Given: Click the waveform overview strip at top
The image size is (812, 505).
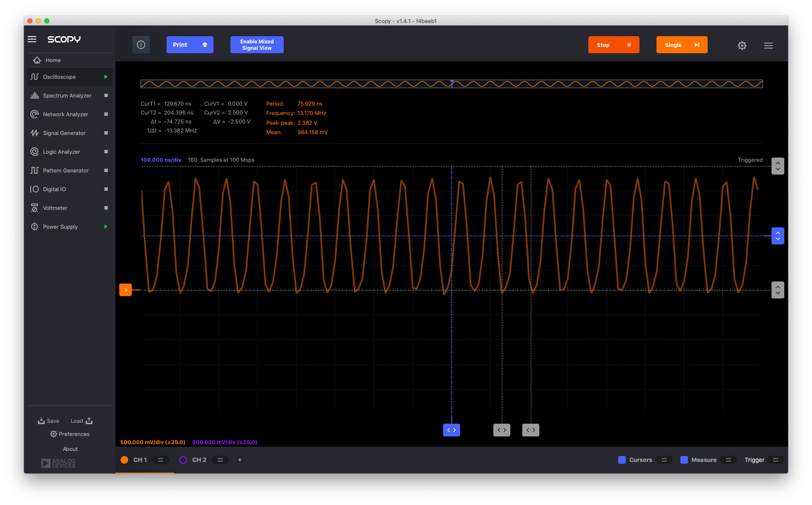Looking at the screenshot, I should [452, 84].
